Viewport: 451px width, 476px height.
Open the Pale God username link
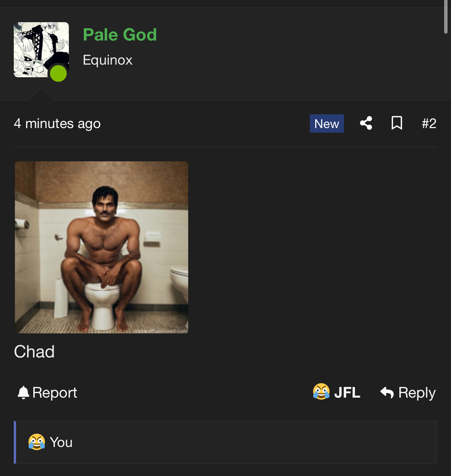click(120, 35)
